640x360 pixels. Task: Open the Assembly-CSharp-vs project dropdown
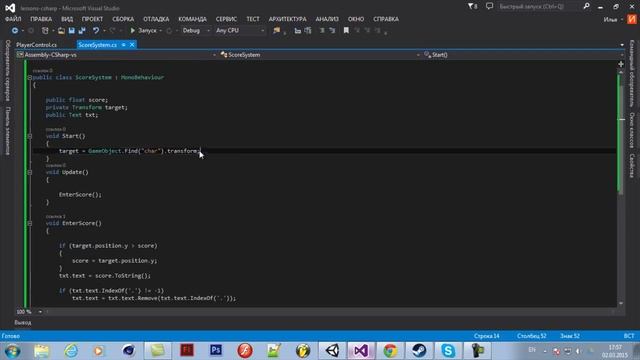pyautogui.click(x=116, y=55)
